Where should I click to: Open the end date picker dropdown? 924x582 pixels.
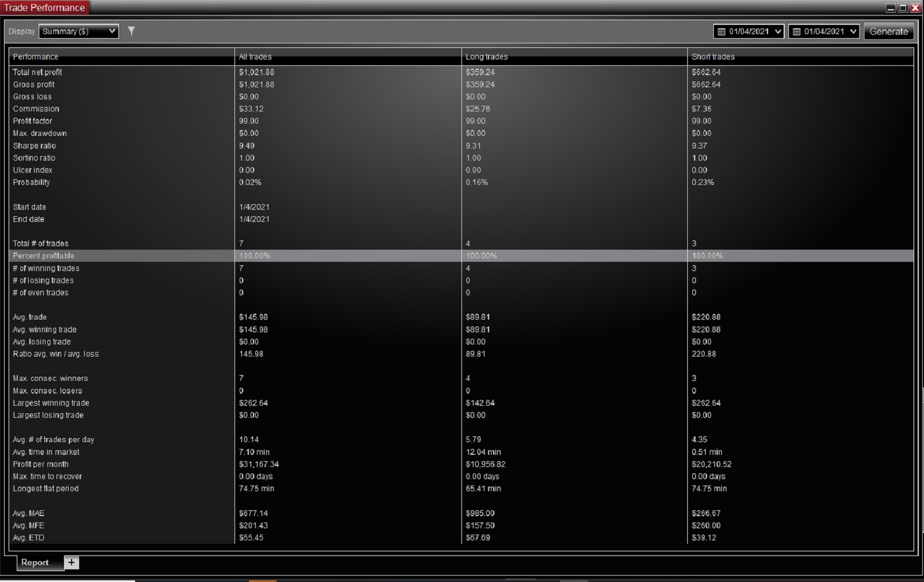tap(824, 31)
